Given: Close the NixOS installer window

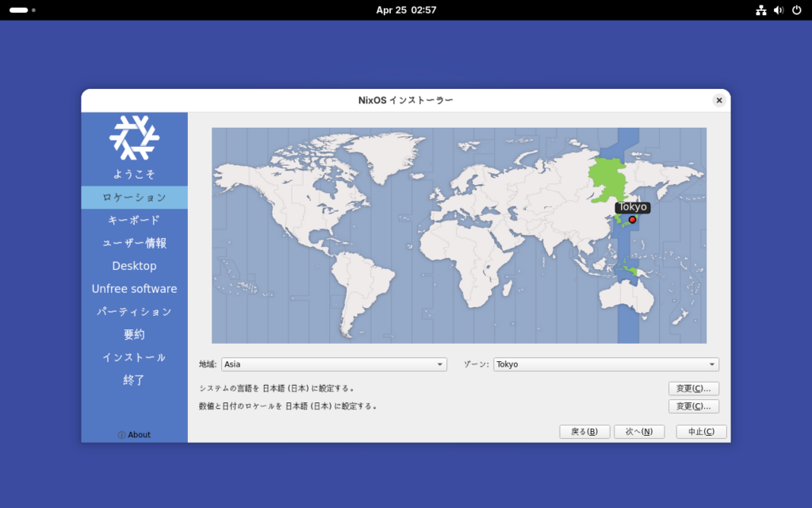Looking at the screenshot, I should tap(718, 100).
